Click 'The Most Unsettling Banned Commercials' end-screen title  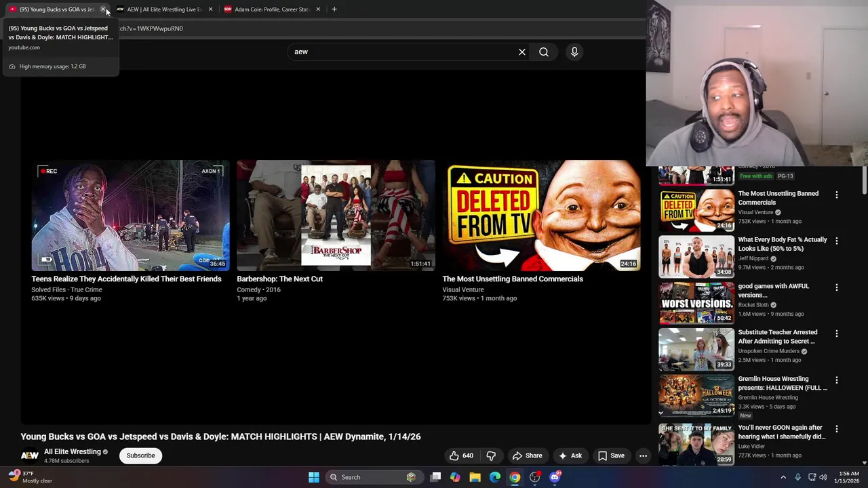513,279
